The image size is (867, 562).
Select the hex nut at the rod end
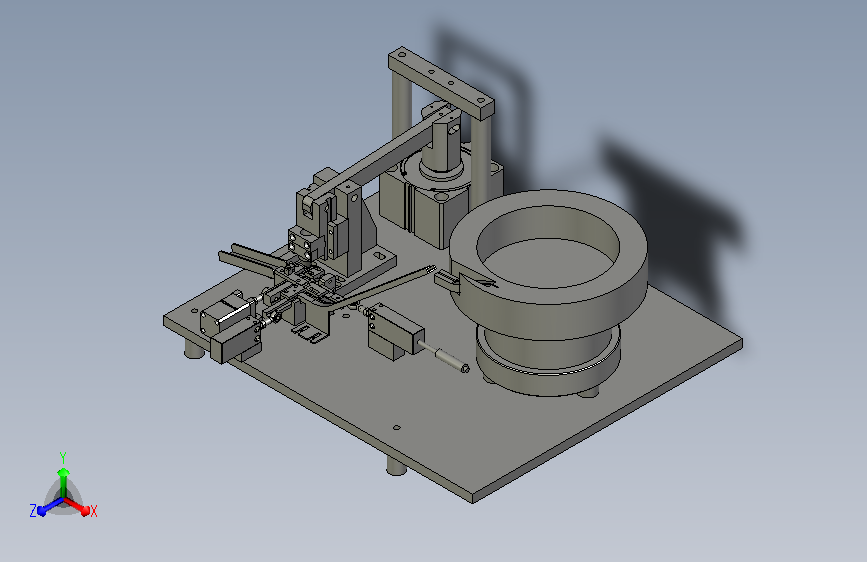pos(464,367)
